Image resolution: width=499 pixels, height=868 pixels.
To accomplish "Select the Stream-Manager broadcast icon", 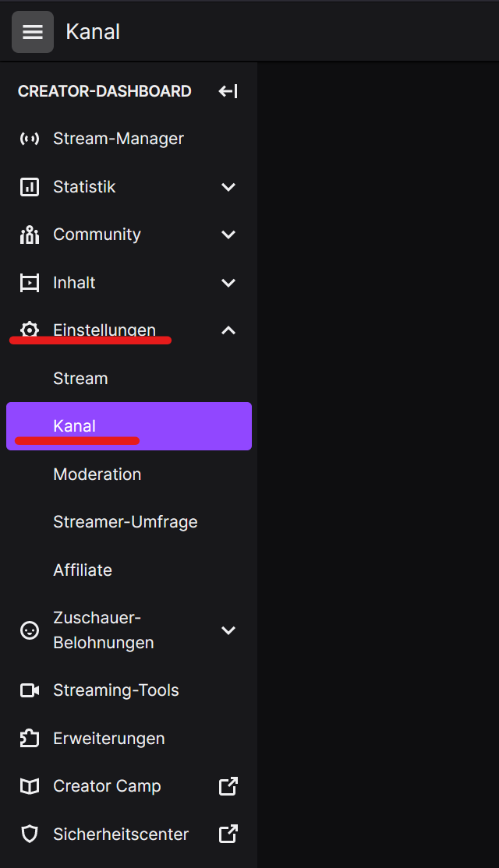I will pyautogui.click(x=29, y=138).
